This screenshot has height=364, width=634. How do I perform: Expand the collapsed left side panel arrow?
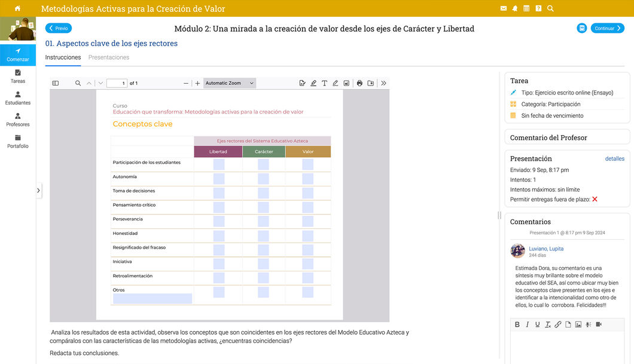pos(38,190)
